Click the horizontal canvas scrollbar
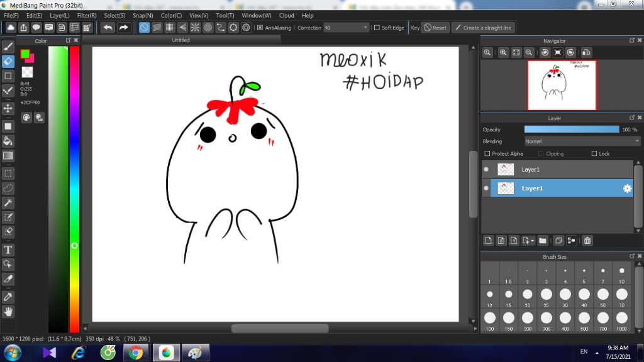This screenshot has width=644, height=362. [x=280, y=328]
